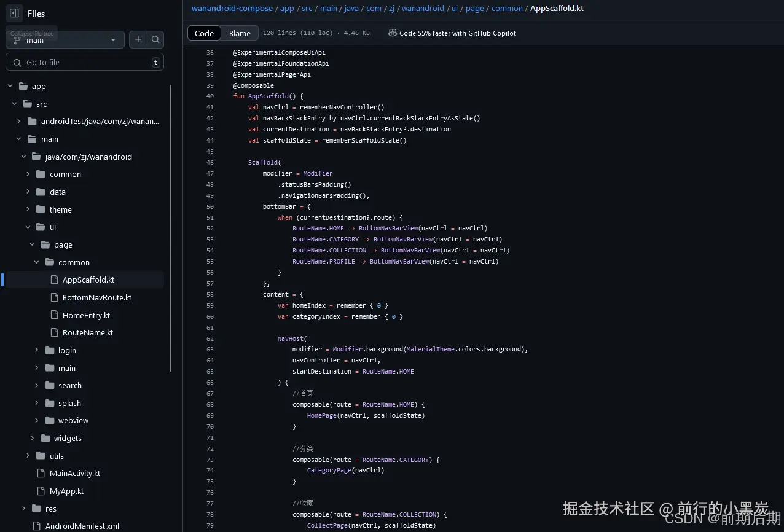Expand the webview folder chevron
The image size is (784, 532).
tap(37, 420)
